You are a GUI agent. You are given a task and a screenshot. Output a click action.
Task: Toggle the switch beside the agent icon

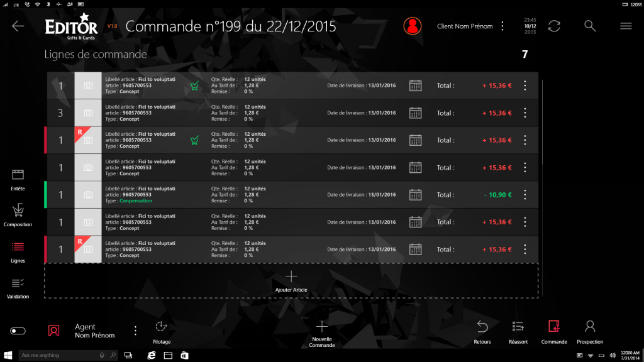[x=18, y=331]
